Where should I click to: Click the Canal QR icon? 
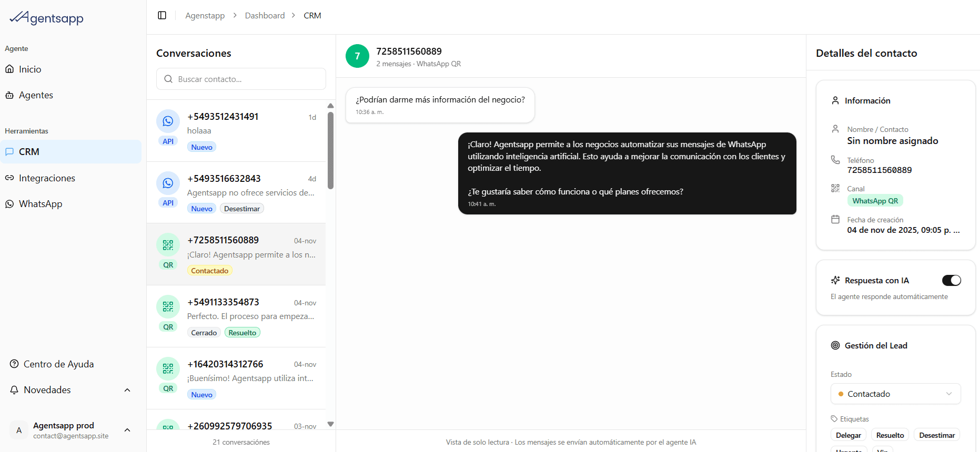835,188
